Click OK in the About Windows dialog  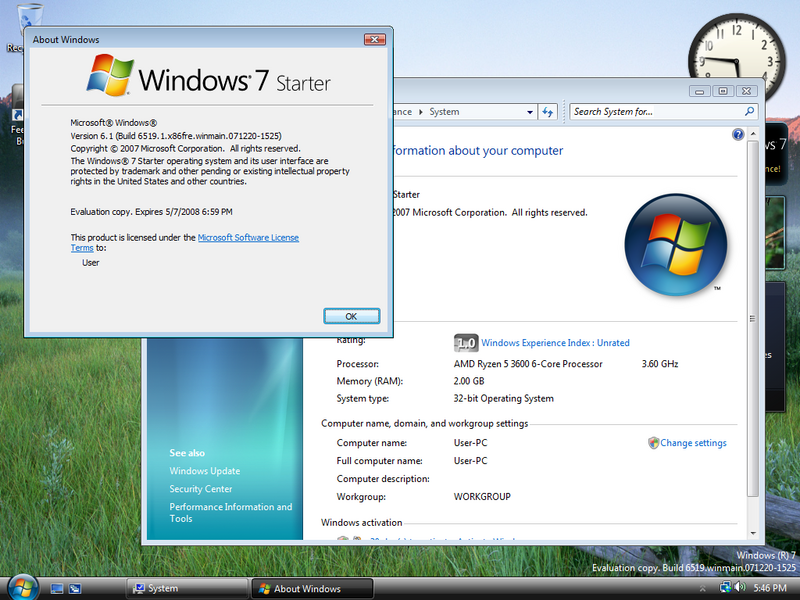(352, 316)
